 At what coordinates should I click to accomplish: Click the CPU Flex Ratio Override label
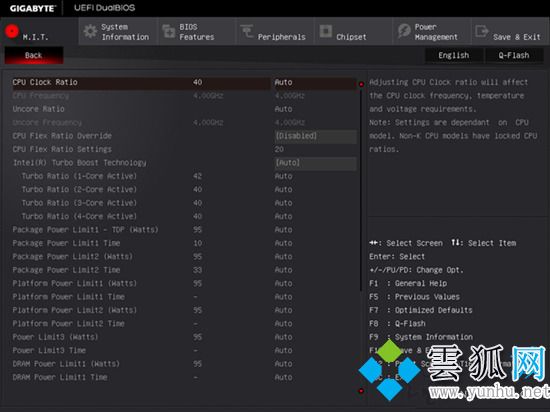pos(62,136)
